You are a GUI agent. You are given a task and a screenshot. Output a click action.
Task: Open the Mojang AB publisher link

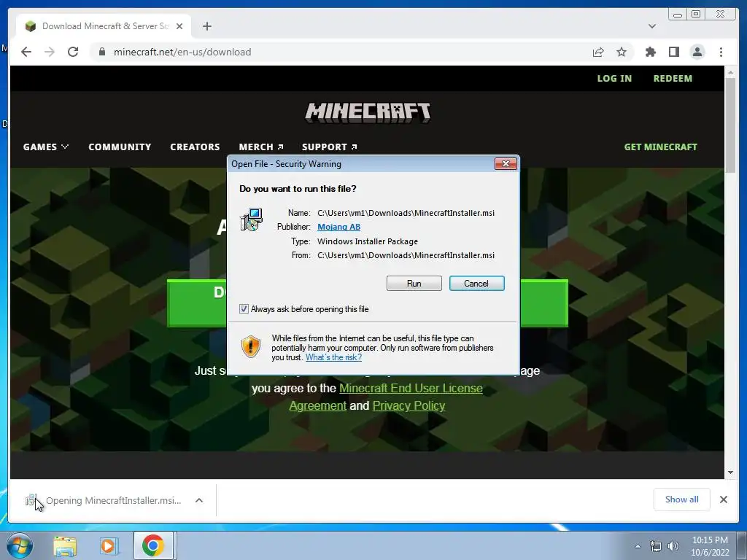(338, 227)
